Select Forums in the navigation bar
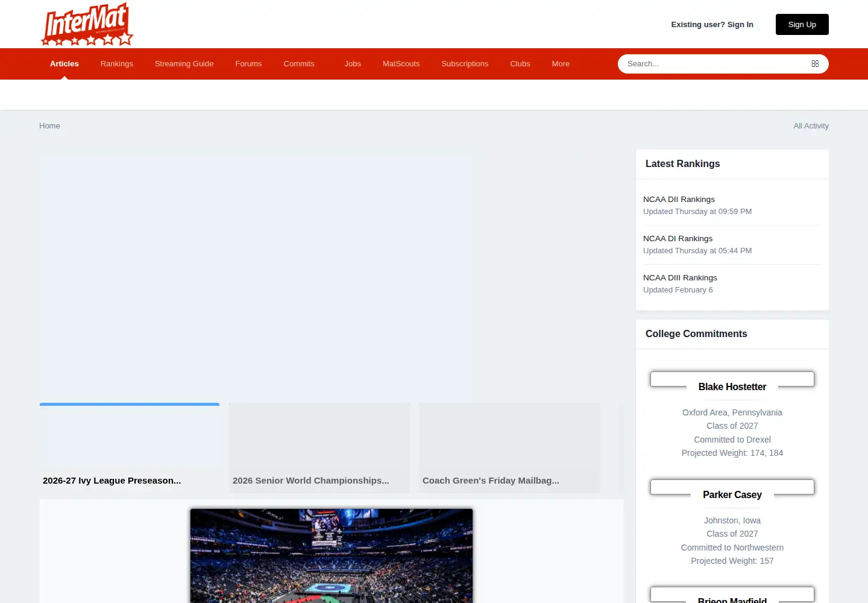Image resolution: width=868 pixels, height=603 pixels. [248, 64]
